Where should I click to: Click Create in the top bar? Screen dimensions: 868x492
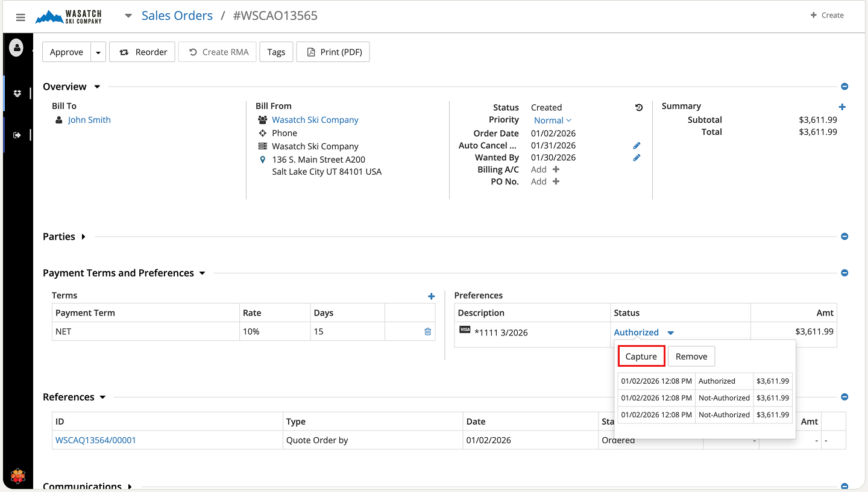827,15
